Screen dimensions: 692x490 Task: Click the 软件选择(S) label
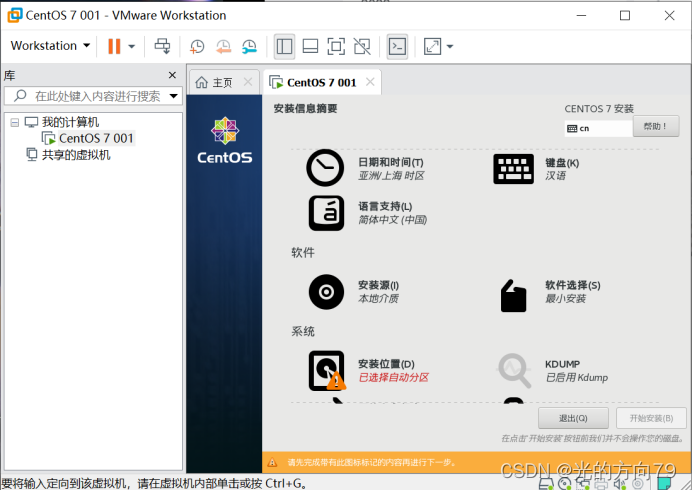pyautogui.click(x=572, y=285)
